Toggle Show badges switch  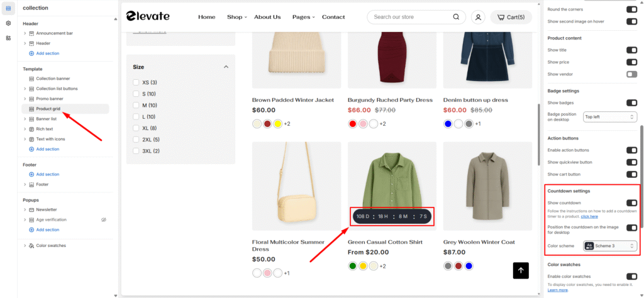click(631, 102)
